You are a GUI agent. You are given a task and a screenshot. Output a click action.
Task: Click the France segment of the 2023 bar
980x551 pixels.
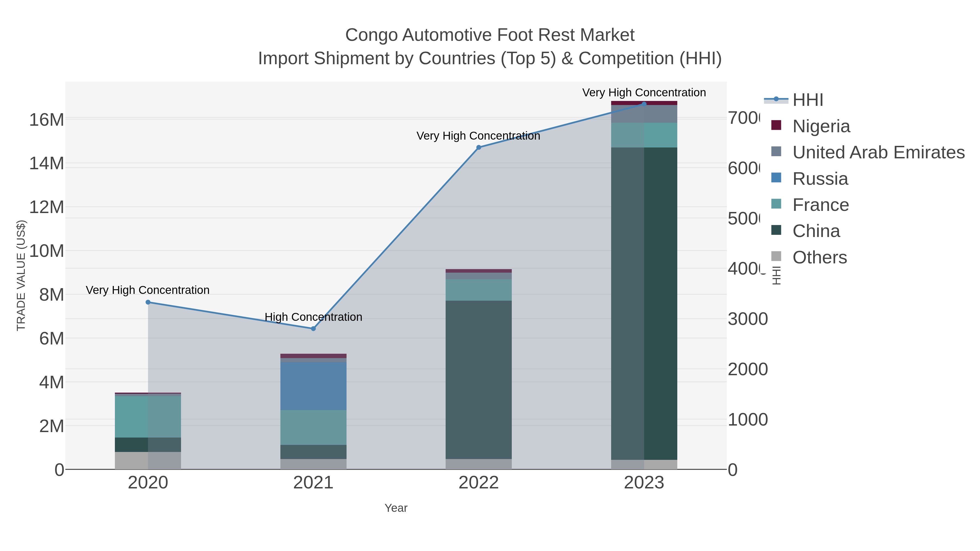tap(644, 135)
